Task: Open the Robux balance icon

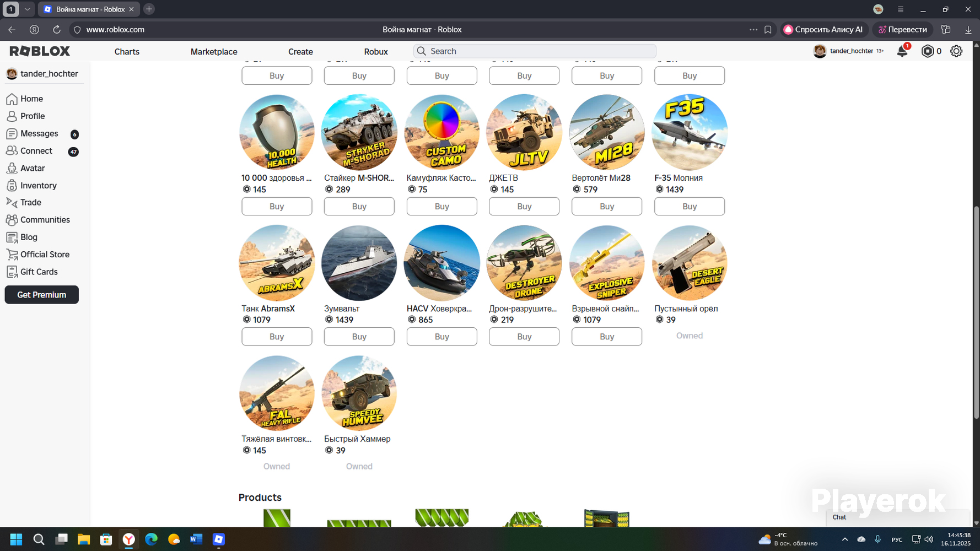Action: [928, 51]
